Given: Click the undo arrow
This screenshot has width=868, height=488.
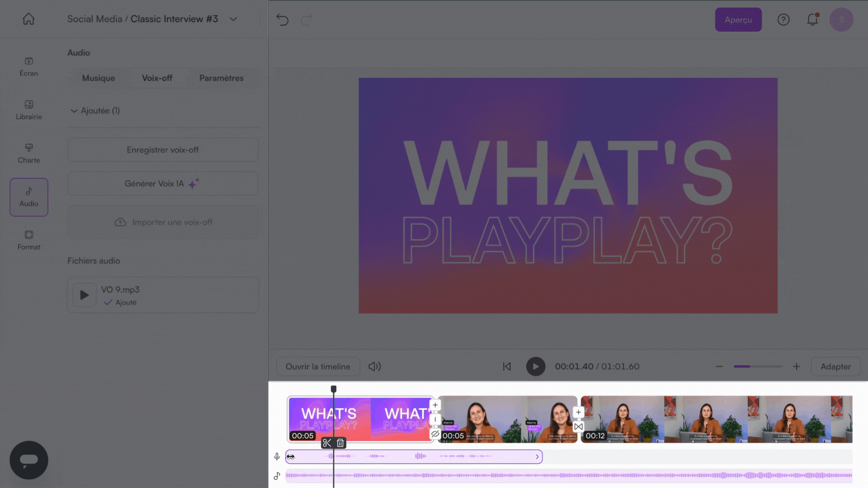Looking at the screenshot, I should pos(282,19).
